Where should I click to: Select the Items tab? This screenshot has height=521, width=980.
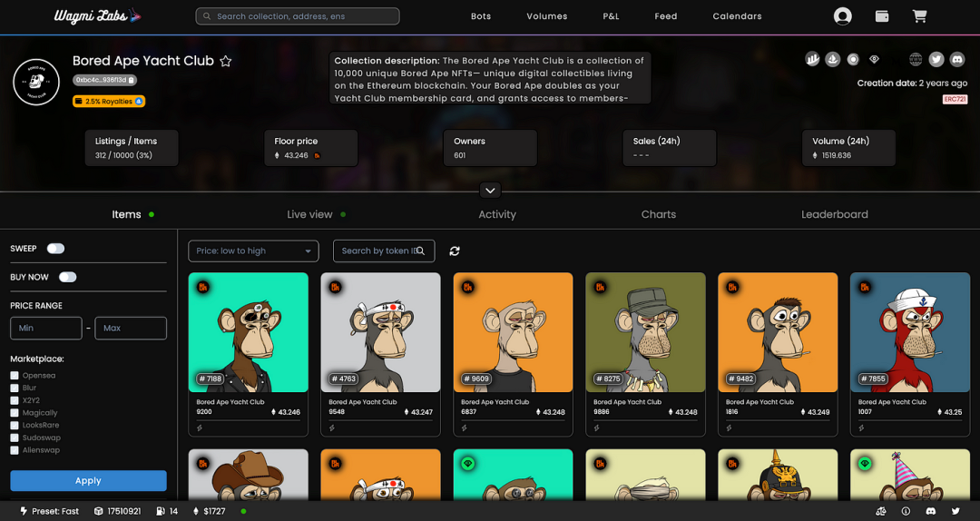coord(126,214)
